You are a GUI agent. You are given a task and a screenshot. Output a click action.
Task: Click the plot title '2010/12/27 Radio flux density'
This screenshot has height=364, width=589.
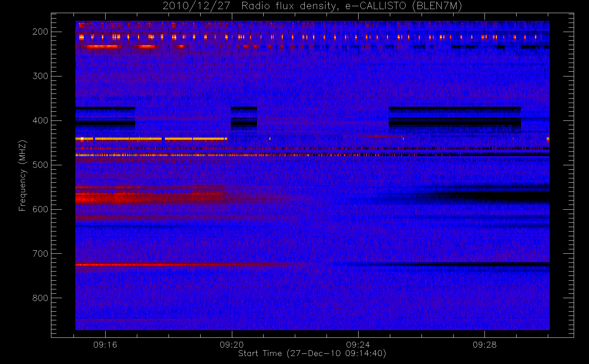tap(312, 6)
